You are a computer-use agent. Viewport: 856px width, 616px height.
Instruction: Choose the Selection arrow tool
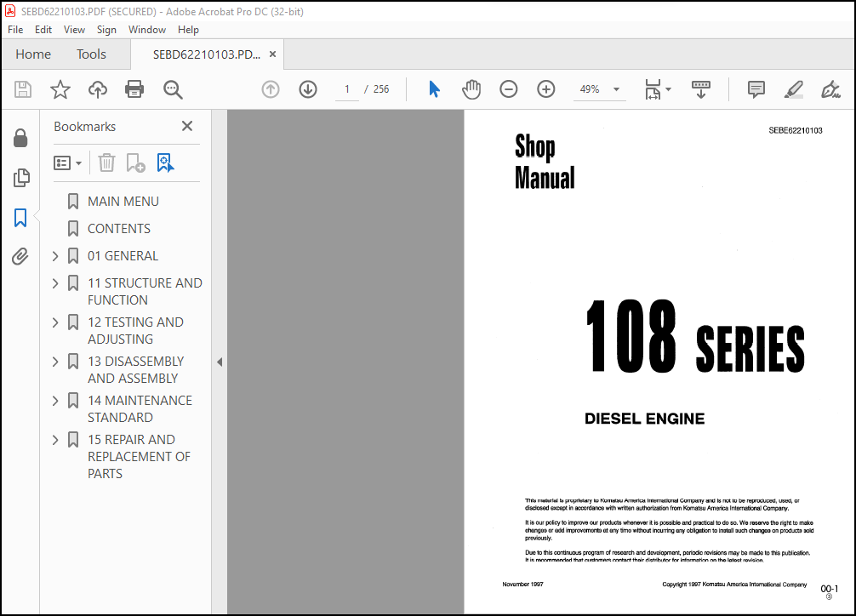(434, 89)
